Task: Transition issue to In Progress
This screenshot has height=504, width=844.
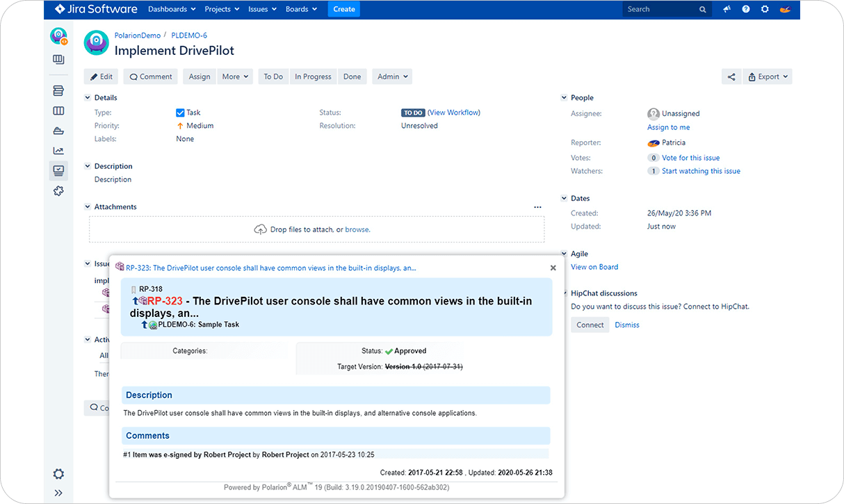Action: coord(313,76)
